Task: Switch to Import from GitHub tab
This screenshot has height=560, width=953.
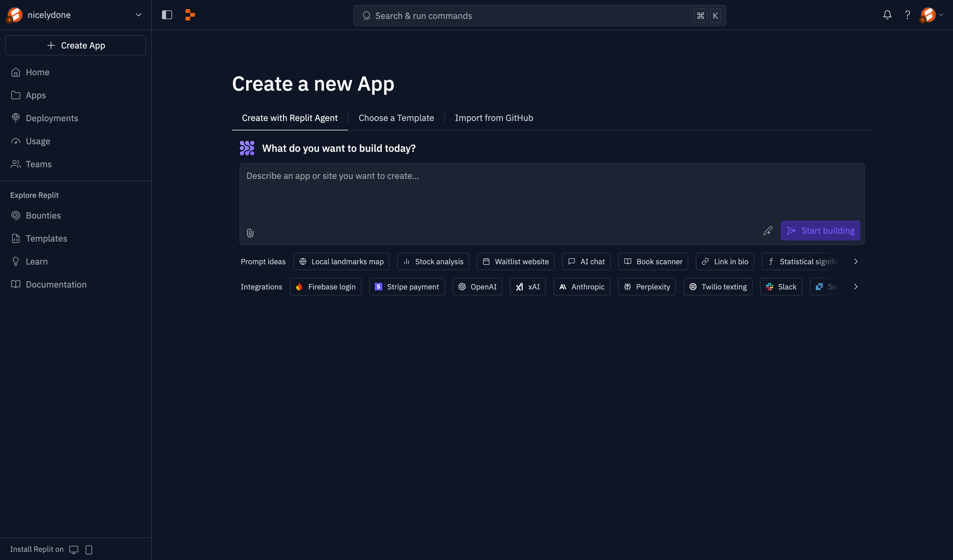Action: [494, 118]
